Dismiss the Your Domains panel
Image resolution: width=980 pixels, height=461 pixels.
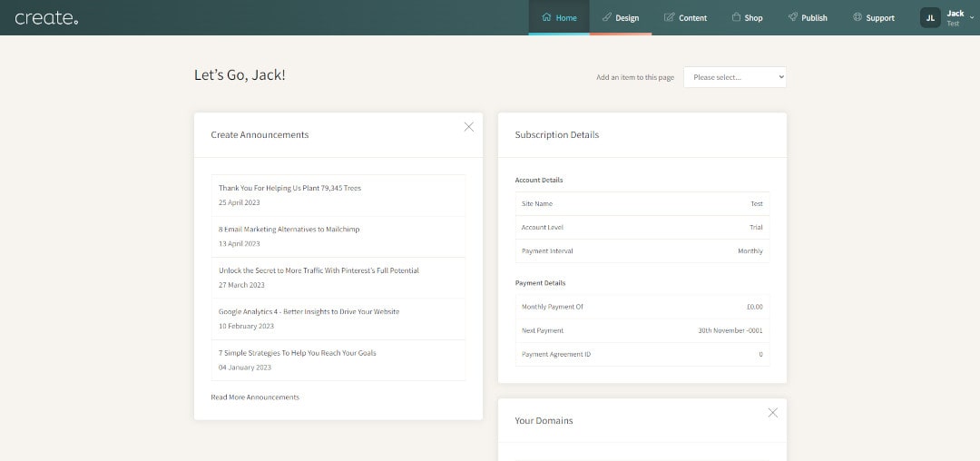pyautogui.click(x=772, y=412)
